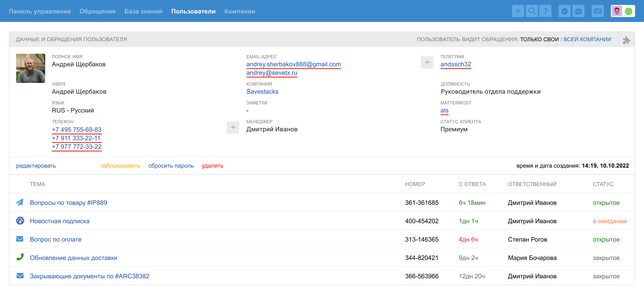Toggle the green online status indicator
Image resolution: width=644 pixels, height=294 pixels.
[628, 11]
